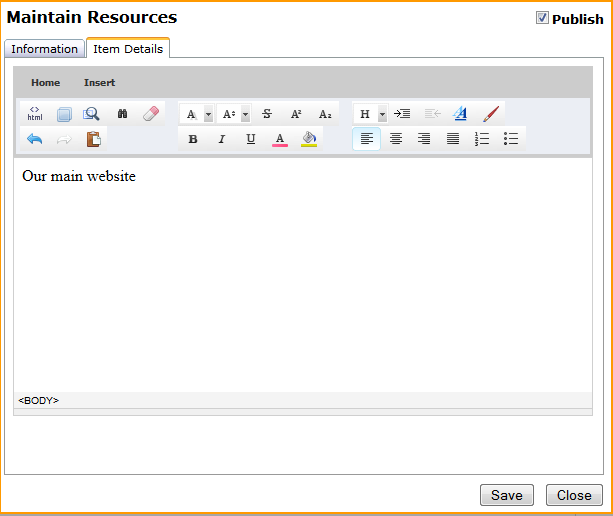Apply superscript formatting
This screenshot has height=516, width=613.
296,114
